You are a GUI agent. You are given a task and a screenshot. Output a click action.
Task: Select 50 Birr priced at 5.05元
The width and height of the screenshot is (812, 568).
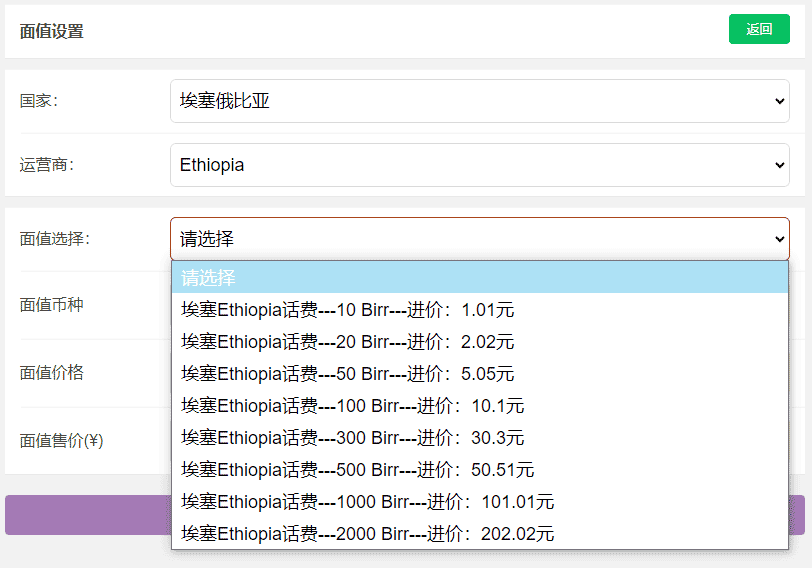coord(347,374)
